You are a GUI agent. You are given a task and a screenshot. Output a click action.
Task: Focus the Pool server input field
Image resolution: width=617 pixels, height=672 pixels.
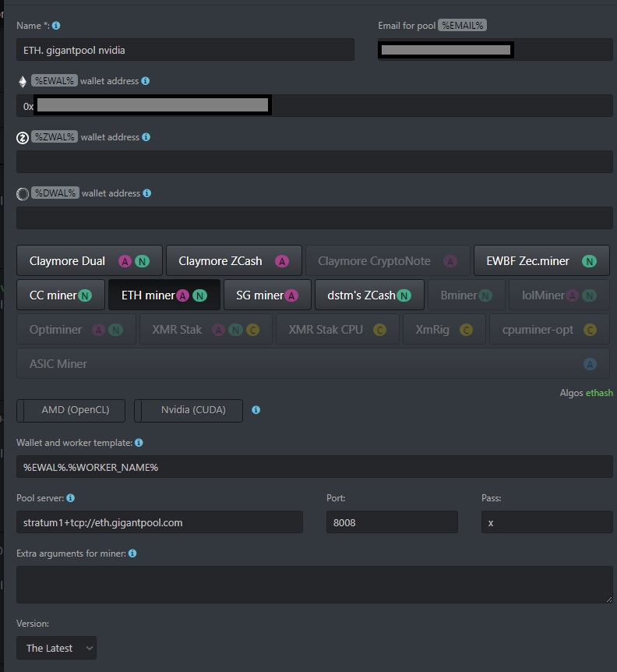159,522
